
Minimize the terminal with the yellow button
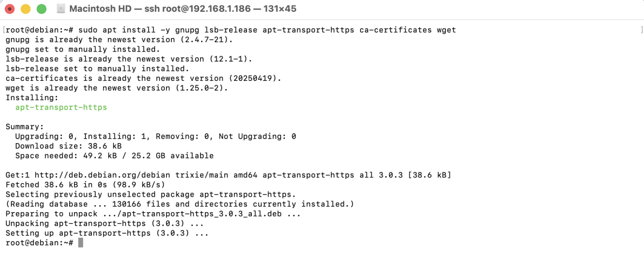pyautogui.click(x=25, y=9)
